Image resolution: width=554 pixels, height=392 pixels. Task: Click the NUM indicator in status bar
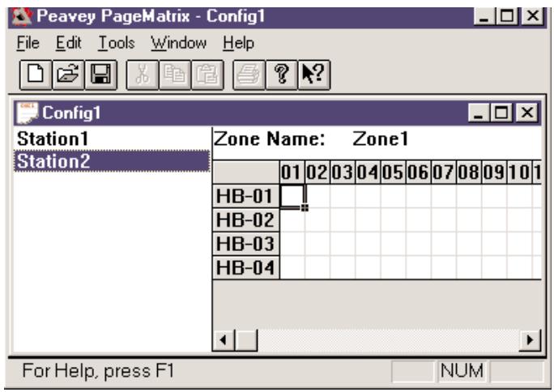(462, 371)
